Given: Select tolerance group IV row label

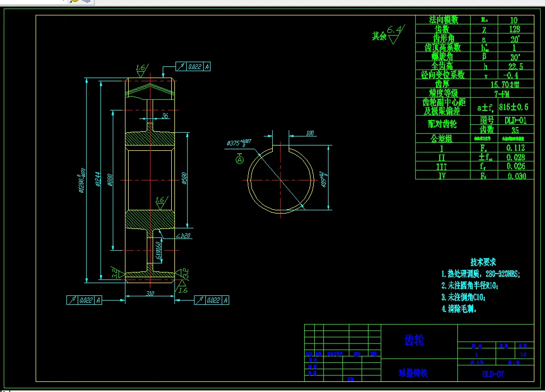Looking at the screenshot, I should tap(442, 176).
